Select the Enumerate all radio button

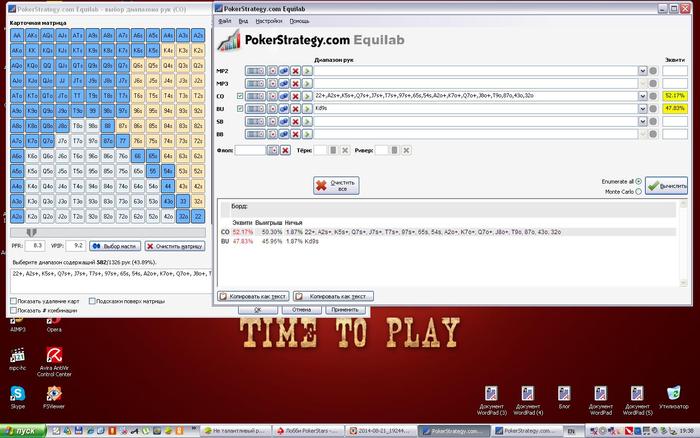click(x=639, y=181)
